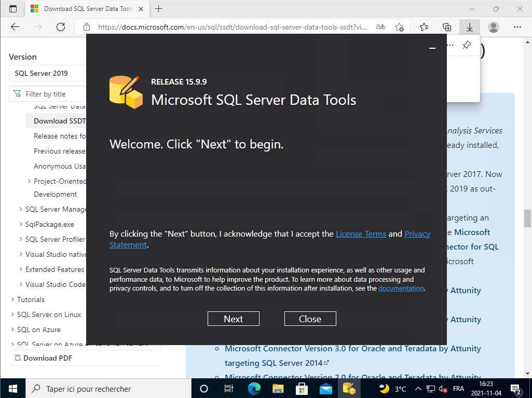The image size is (532, 398).
Task: Expand Visual Studio native node
Action: [x=21, y=254]
